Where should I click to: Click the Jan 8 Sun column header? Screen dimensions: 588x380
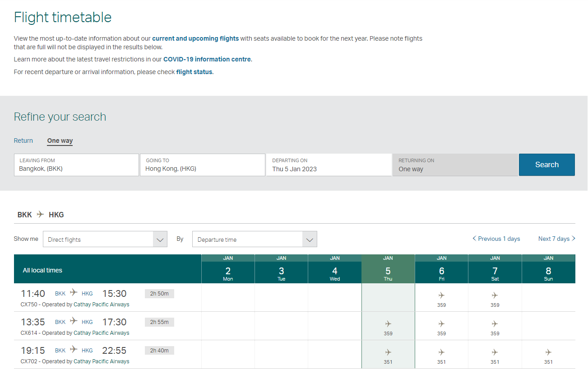click(x=548, y=268)
